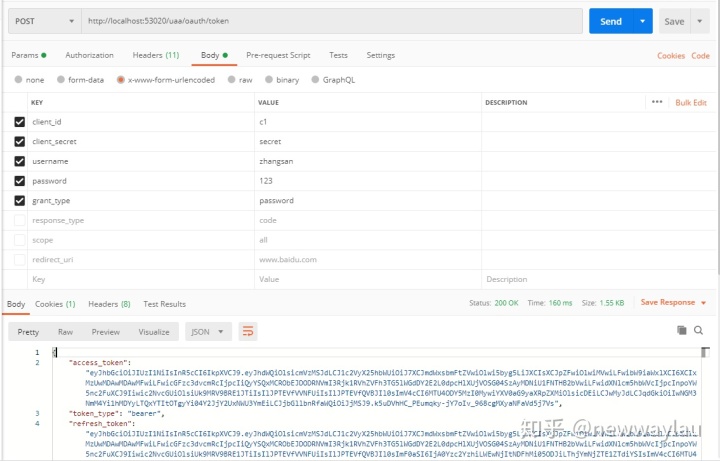Viewport: 720px width, 461px height.
Task: Enable the response_type parameter checkbox
Action: [19, 220]
